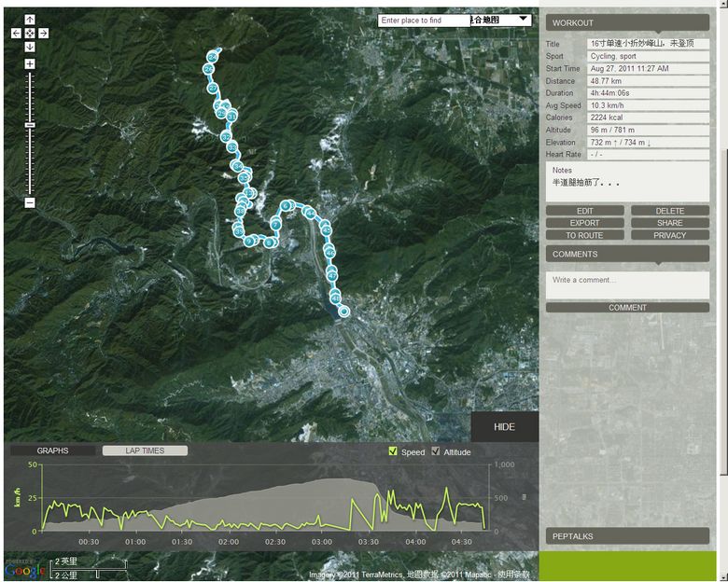Click the route end marker on map
Screen dimensions: 728x582
343,312
